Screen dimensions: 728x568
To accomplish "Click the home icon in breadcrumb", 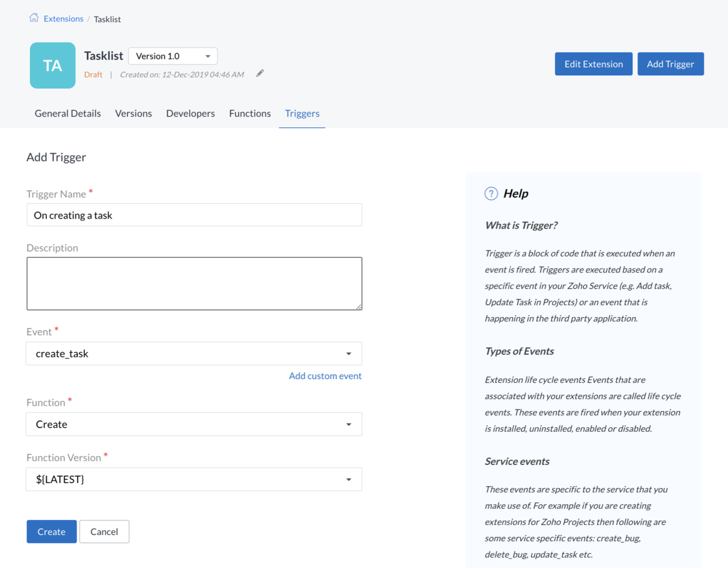I will click(x=34, y=18).
